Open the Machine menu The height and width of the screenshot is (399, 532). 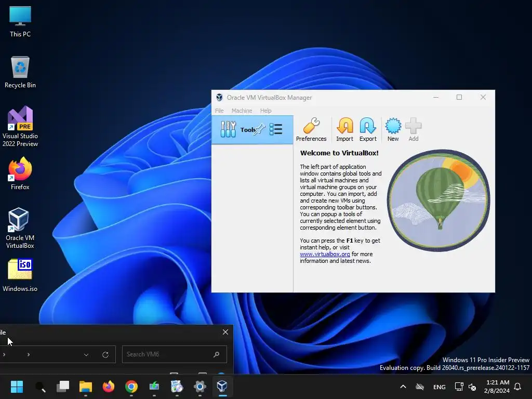(242, 111)
